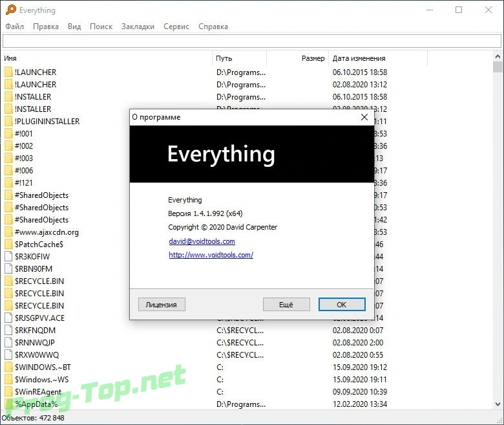Select the $WinREAgent folder name
Viewport: 504px width, 425px height.
pyautogui.click(x=38, y=391)
